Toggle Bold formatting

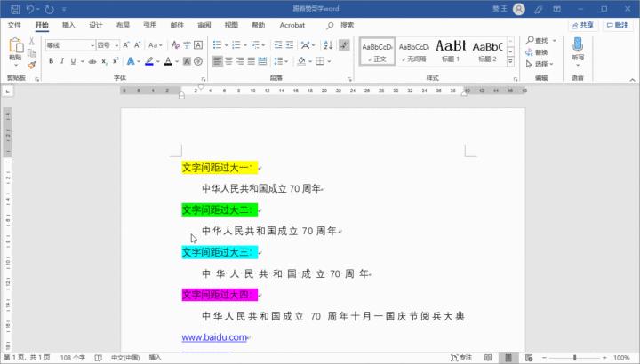coord(51,61)
